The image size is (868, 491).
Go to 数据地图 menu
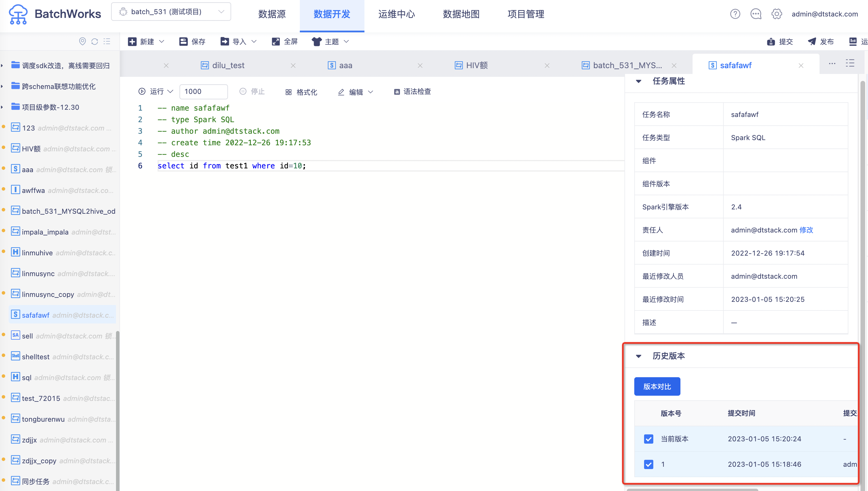tap(461, 14)
